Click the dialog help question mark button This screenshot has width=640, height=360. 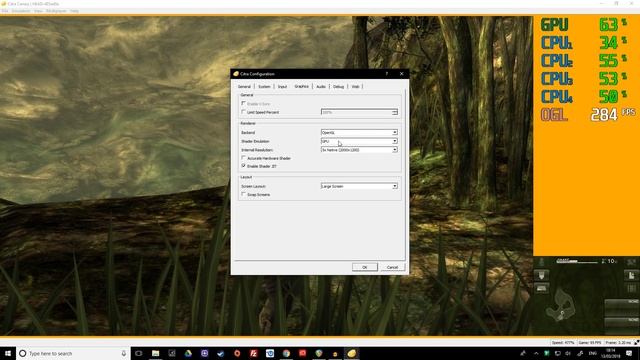click(387, 74)
